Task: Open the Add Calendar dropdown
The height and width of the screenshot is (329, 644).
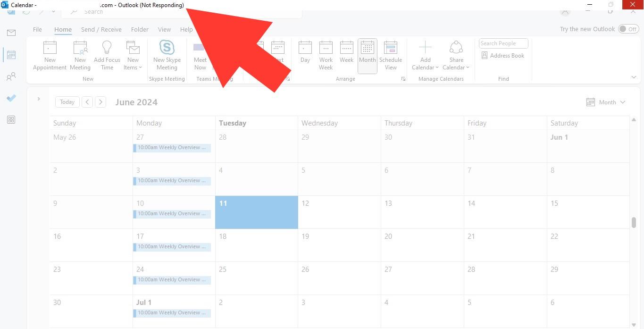Action: [425, 67]
